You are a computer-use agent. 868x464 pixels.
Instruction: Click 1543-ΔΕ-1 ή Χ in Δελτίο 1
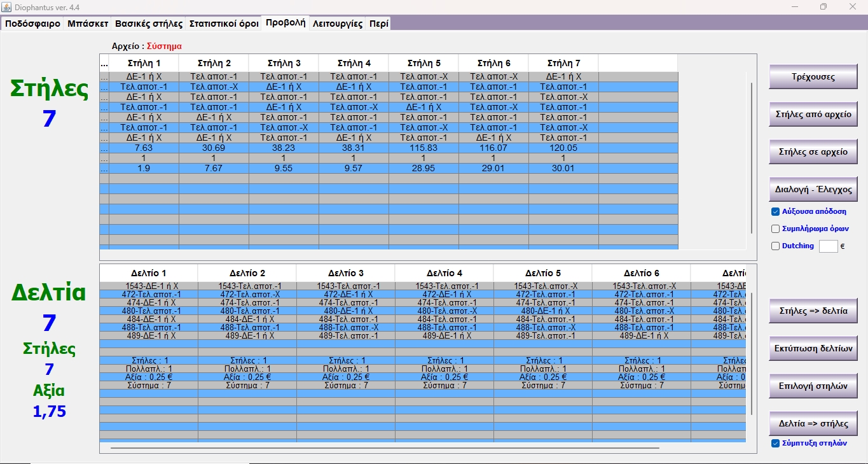pyautogui.click(x=148, y=286)
